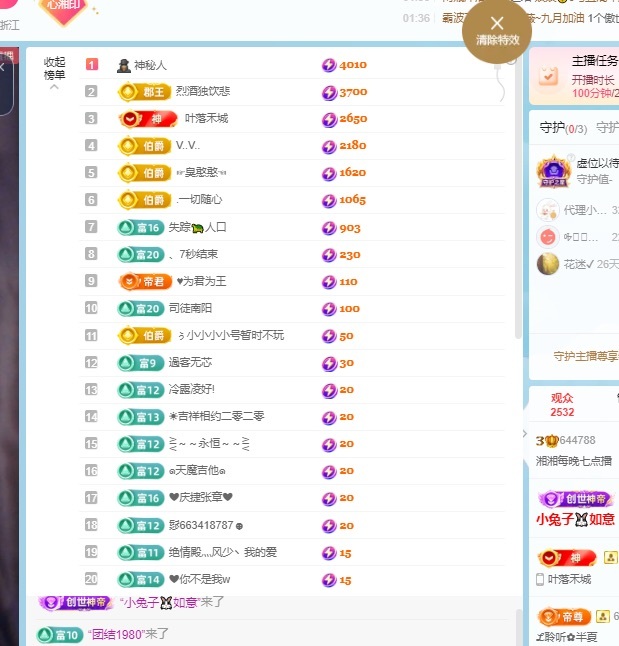Click the 神 badge next to 叶落禾城 in ranking
Viewport: 619px width, 646px height.
coord(148,119)
